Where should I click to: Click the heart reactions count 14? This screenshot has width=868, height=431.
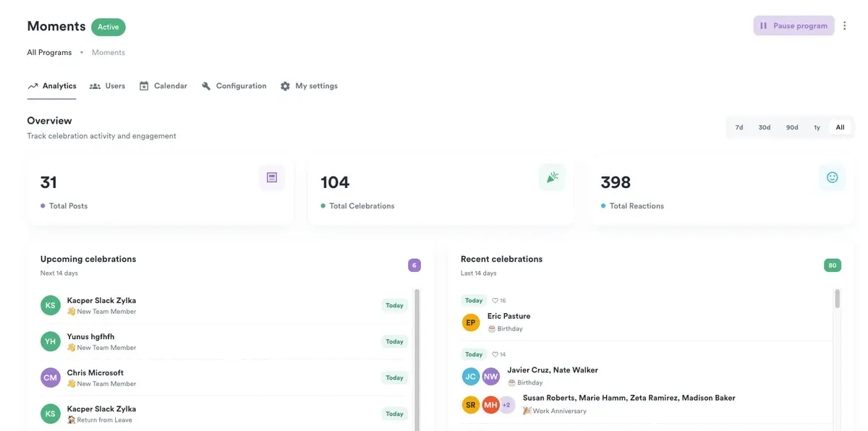pyautogui.click(x=498, y=354)
